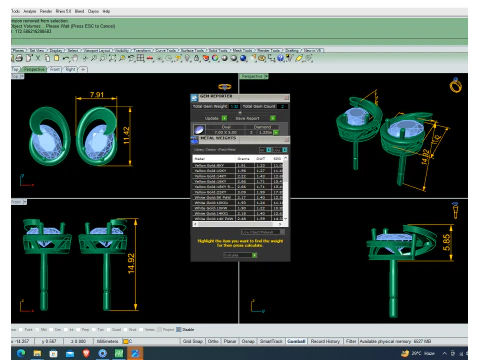Screen dimensions: 480x360
Task: Toggle the Int osnap checkbox
Action: [x=66, y=329]
